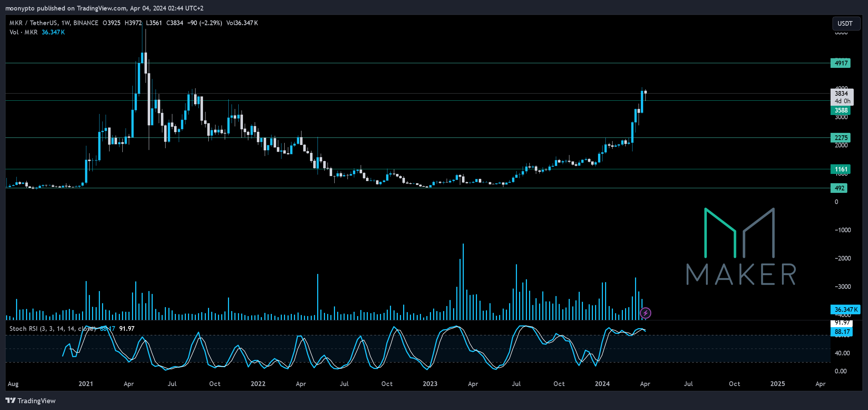Viewport: 868px width, 410px height.
Task: Click the 91.97 Stoch RSI legend value
Action: (127, 329)
